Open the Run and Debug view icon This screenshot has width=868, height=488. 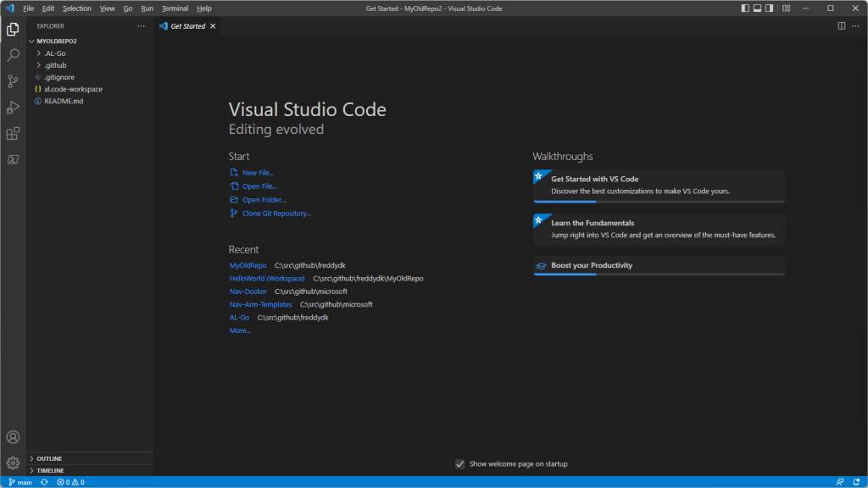(x=13, y=108)
